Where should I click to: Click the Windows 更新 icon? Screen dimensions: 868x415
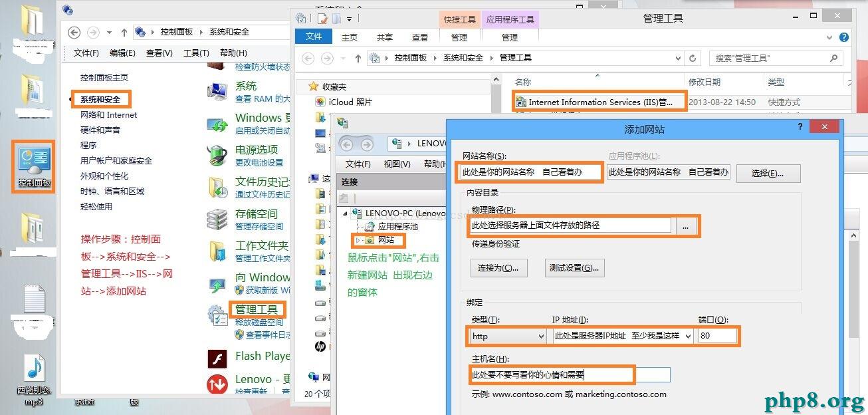coord(218,124)
